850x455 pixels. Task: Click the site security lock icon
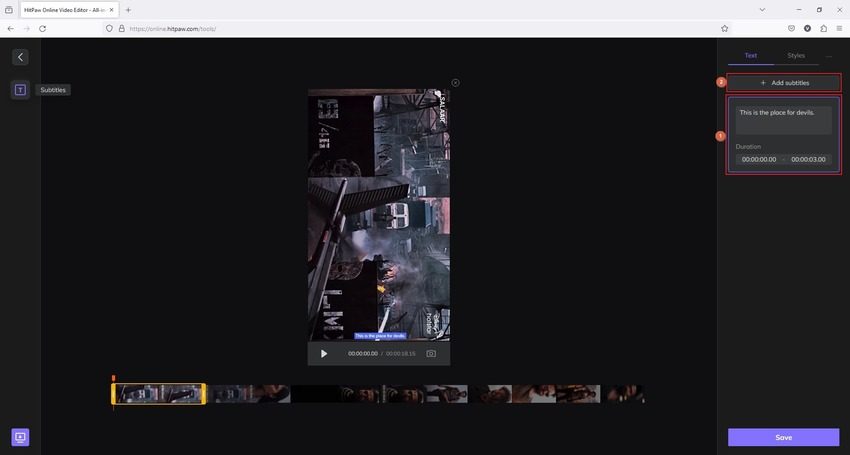121,29
